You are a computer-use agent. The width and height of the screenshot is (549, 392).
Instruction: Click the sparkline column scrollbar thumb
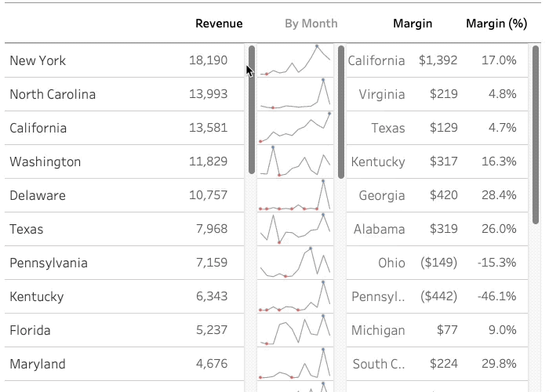(x=341, y=112)
